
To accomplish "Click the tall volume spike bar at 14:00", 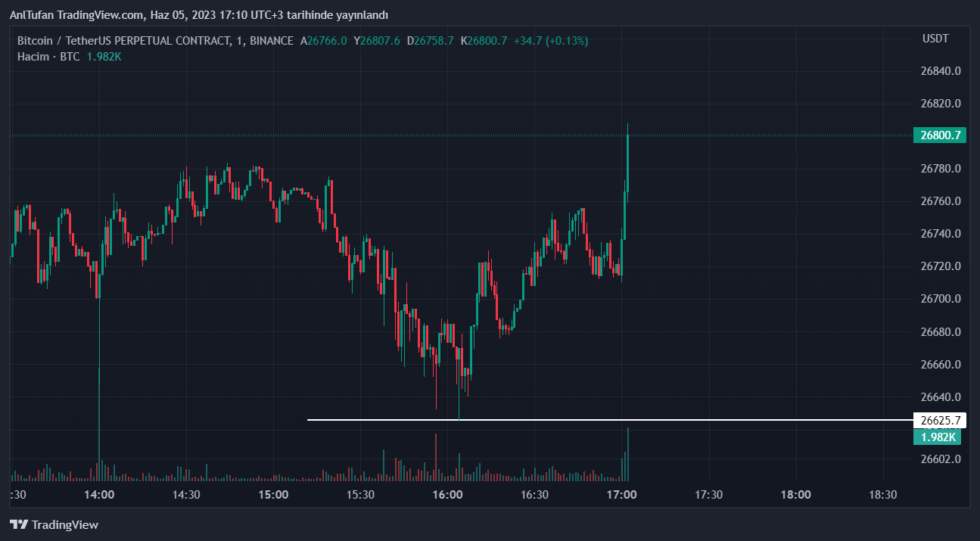I will (99, 424).
